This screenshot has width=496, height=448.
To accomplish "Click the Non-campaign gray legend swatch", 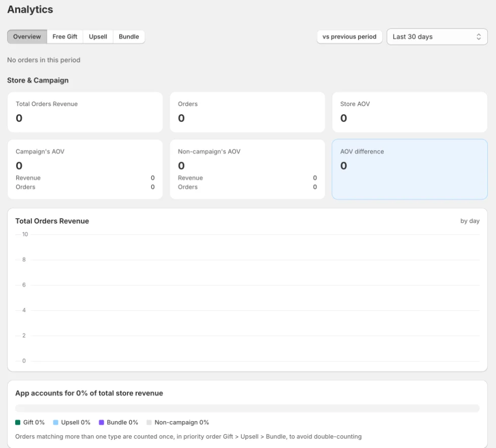I will click(149, 423).
